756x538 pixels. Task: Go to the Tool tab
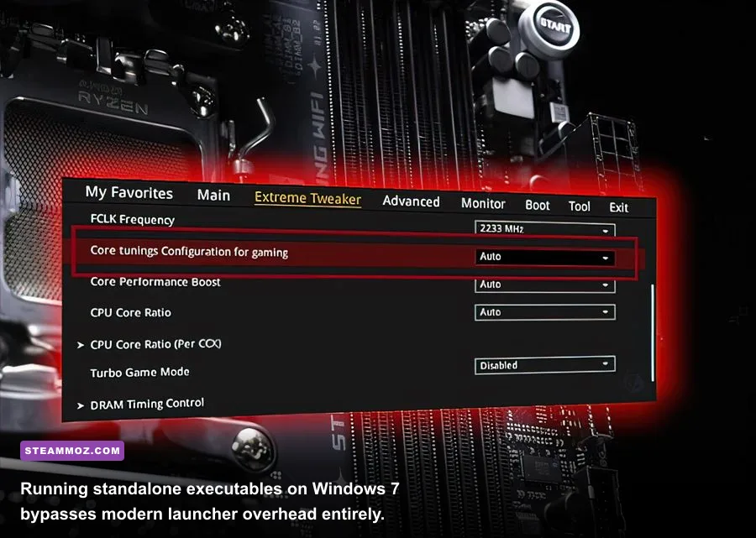pos(579,206)
